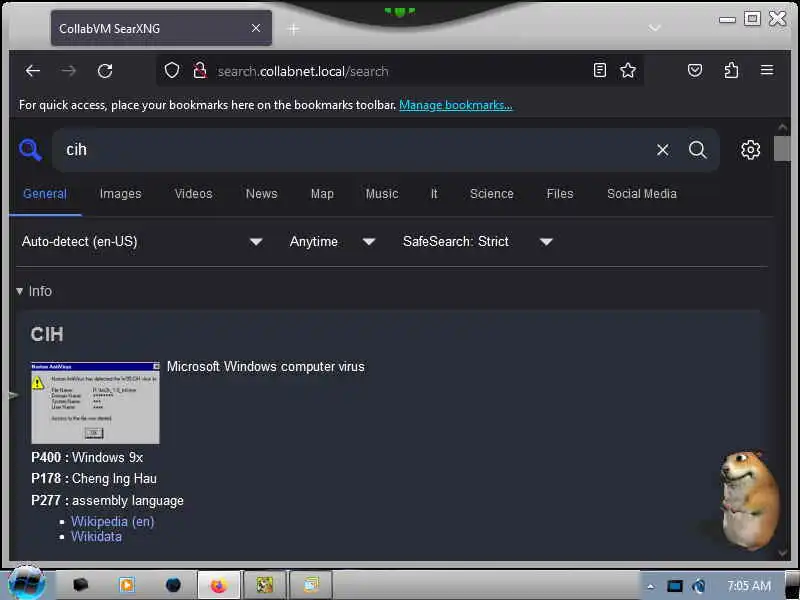
Task: Click the CIH infobox heading
Action: click(47, 335)
